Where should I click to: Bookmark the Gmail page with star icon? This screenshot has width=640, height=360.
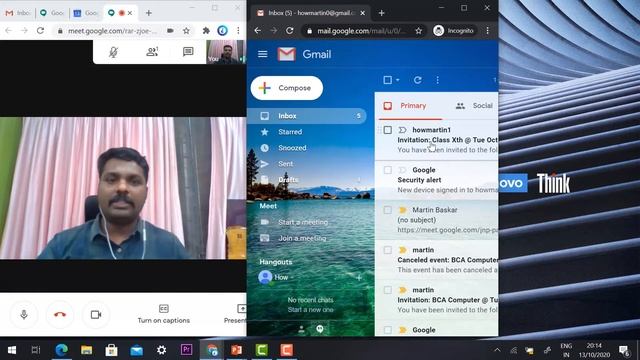coord(418,31)
